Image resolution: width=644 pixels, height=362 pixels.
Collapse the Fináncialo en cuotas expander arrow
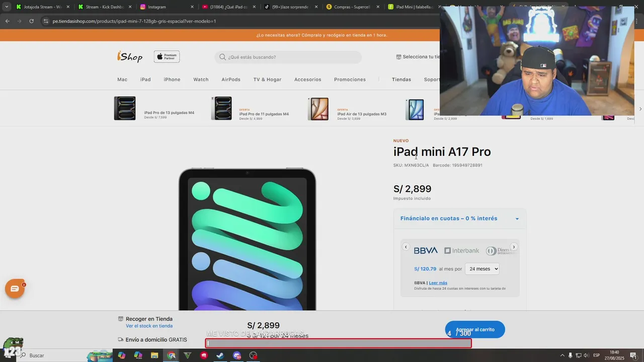pyautogui.click(x=517, y=219)
